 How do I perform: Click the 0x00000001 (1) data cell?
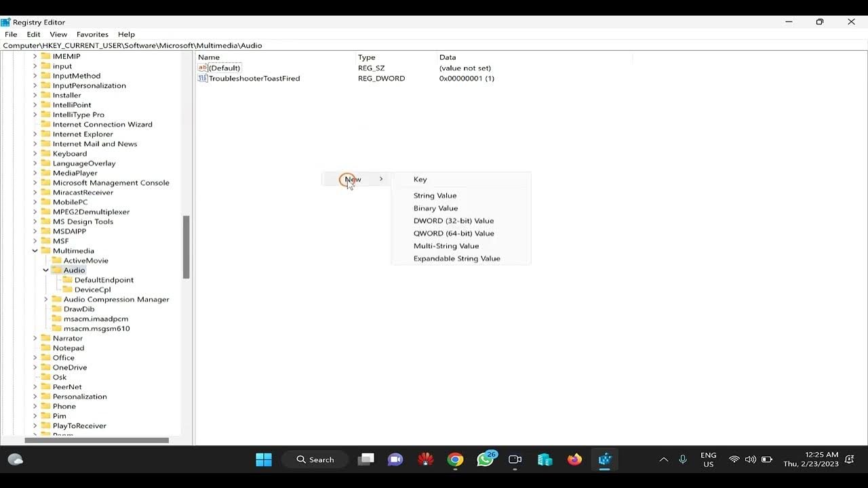[467, 79]
